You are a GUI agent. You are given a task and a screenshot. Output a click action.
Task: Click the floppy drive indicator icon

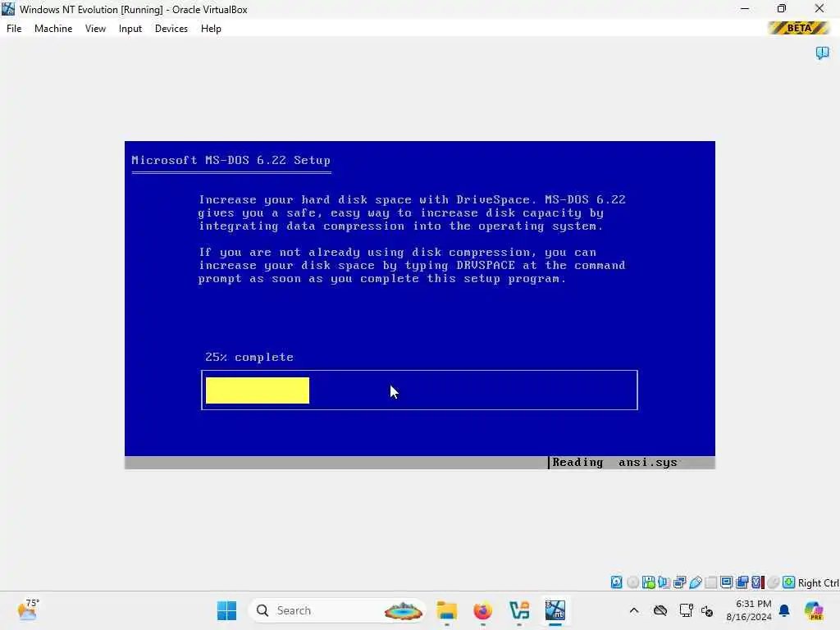648,582
